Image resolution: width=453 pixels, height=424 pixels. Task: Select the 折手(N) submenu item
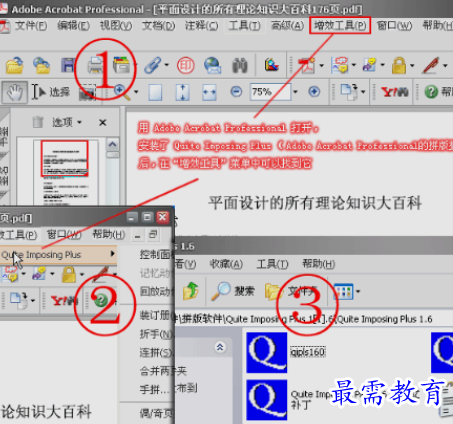tap(157, 334)
